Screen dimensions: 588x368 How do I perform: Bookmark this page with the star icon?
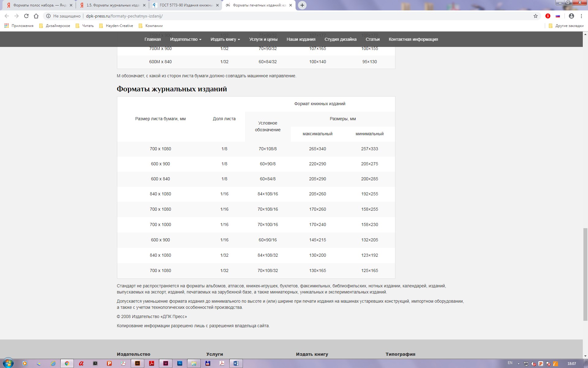(x=535, y=16)
